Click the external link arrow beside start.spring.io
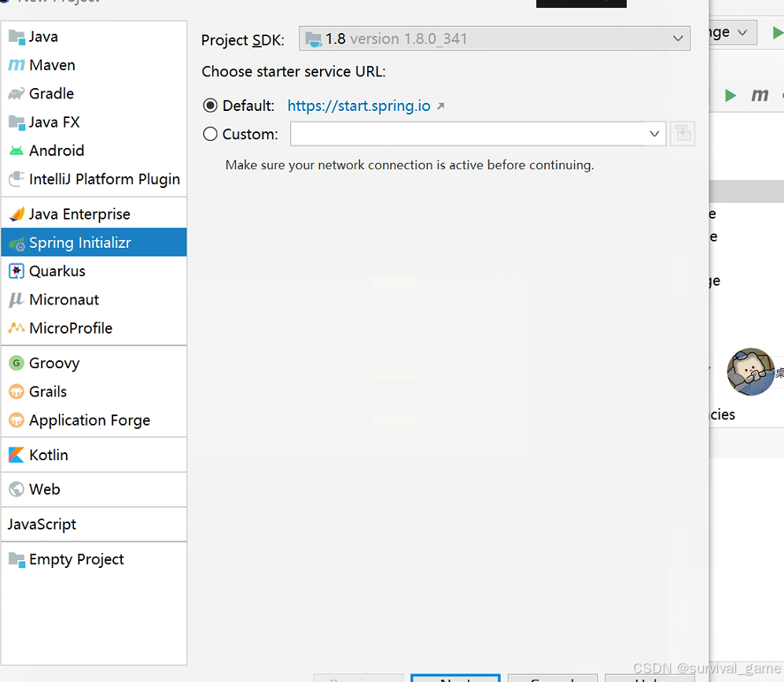This screenshot has width=784, height=682. (x=440, y=106)
